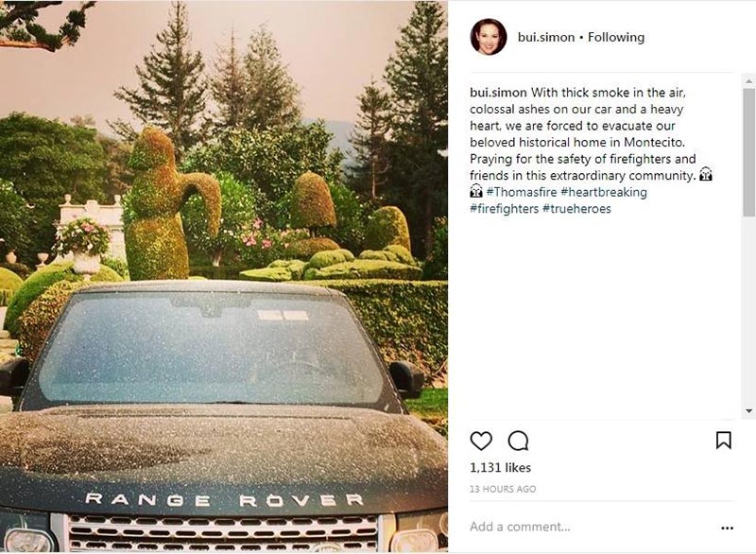Viewport: 756px width, 554px height.
Task: Open the #heartbreaking hashtag
Action: coord(604,192)
